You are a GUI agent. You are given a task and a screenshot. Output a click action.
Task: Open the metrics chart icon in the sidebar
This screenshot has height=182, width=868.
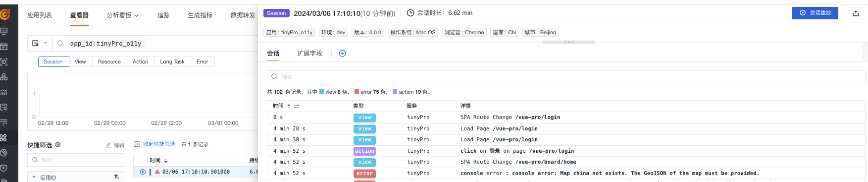4,92
